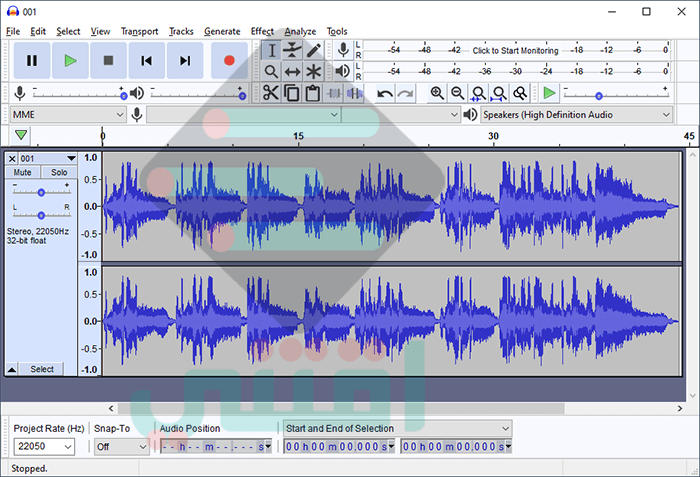The height and width of the screenshot is (477, 700).
Task: Collapse track using the up-arrow button
Action: click(x=12, y=369)
